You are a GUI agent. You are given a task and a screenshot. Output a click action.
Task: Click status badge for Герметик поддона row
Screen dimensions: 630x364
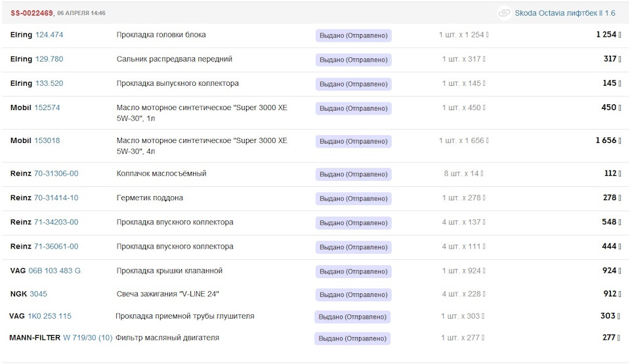pos(353,198)
